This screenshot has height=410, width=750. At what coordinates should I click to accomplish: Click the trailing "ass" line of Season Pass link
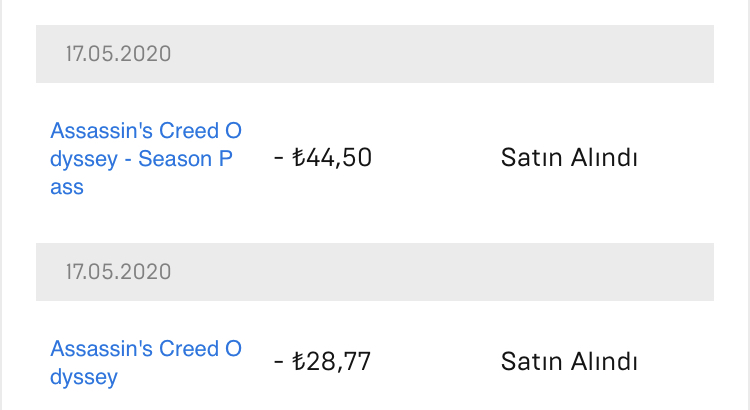tap(67, 187)
